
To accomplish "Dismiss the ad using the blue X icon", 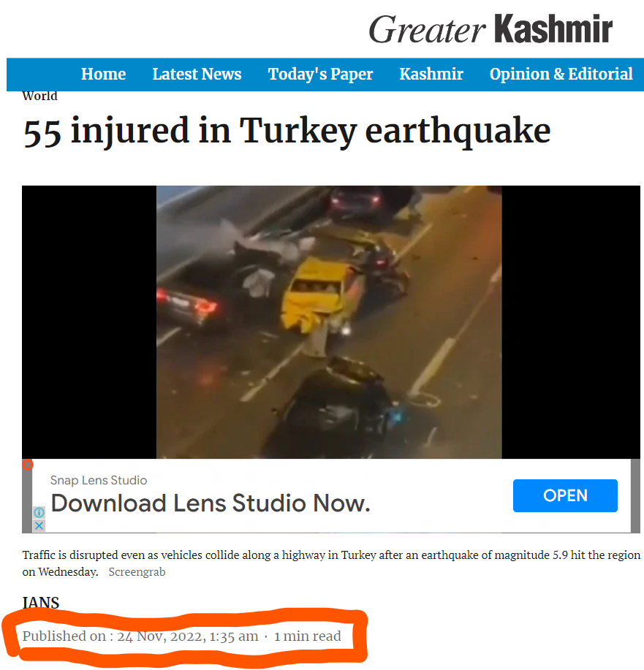I will 39,525.
